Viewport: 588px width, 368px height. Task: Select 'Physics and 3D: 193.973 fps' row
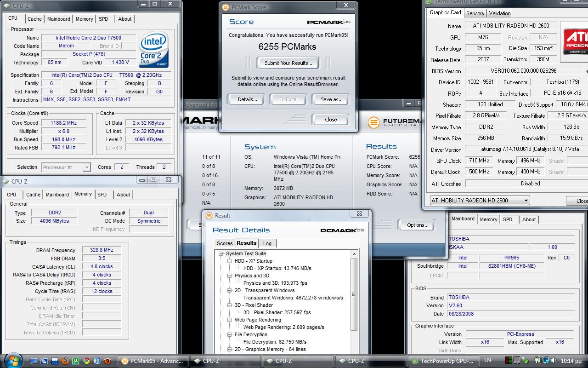(275, 283)
